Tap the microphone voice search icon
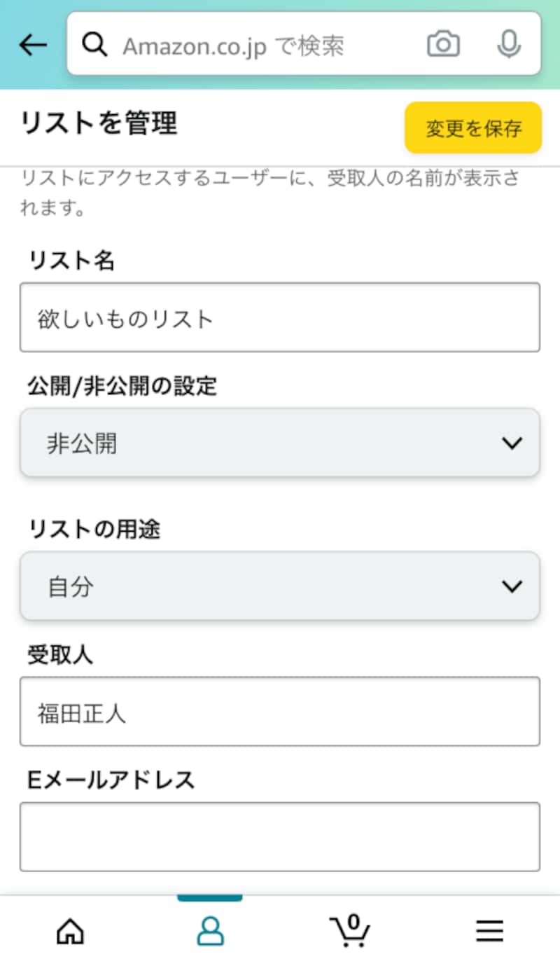 [509, 45]
